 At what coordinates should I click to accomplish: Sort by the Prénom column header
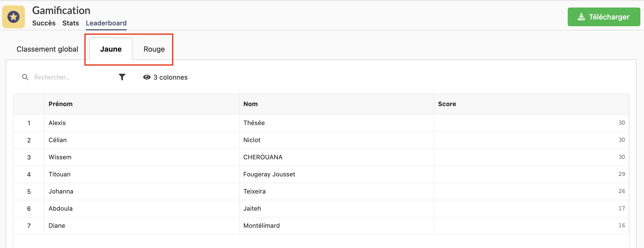tap(60, 104)
